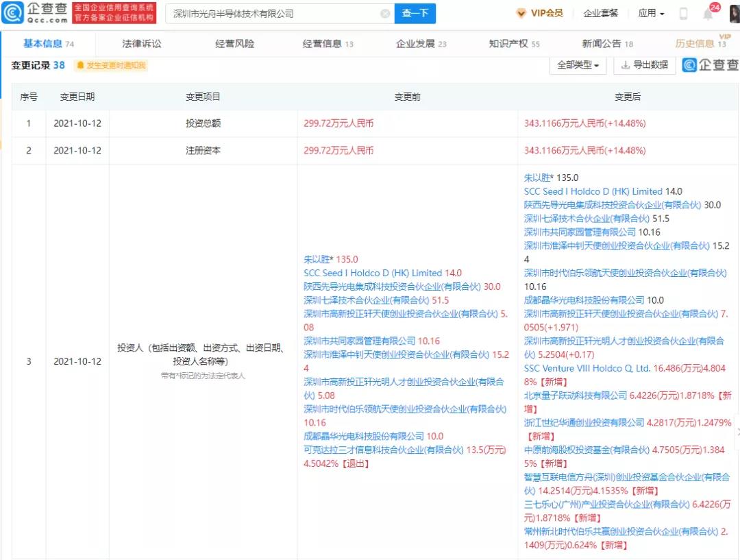
Task: Click the Qcc.com logo icon
Action: [x=12, y=13]
